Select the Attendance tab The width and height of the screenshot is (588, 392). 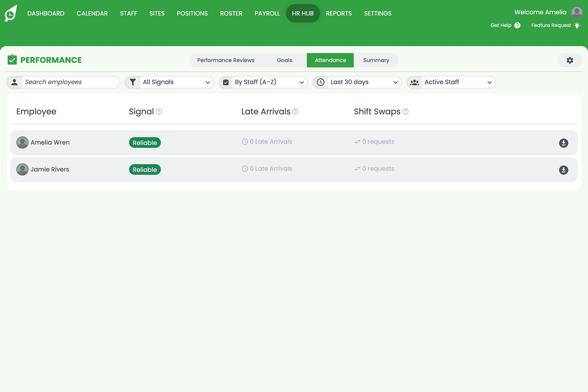coord(330,60)
